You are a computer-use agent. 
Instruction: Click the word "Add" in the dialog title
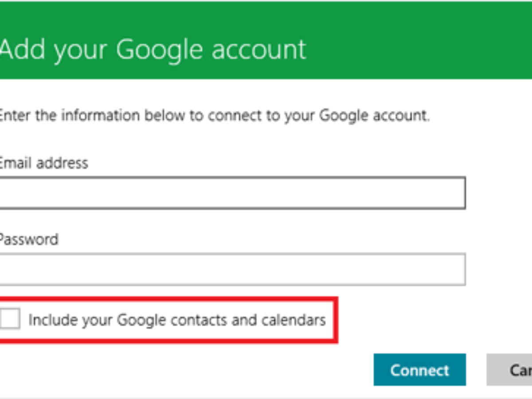(23, 49)
